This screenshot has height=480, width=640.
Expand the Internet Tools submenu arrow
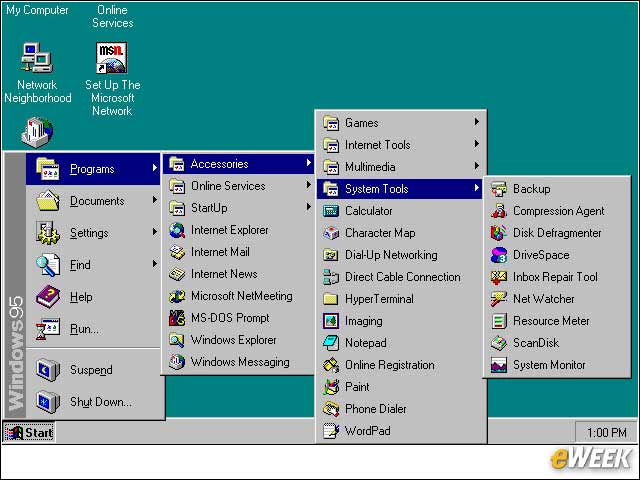click(476, 144)
